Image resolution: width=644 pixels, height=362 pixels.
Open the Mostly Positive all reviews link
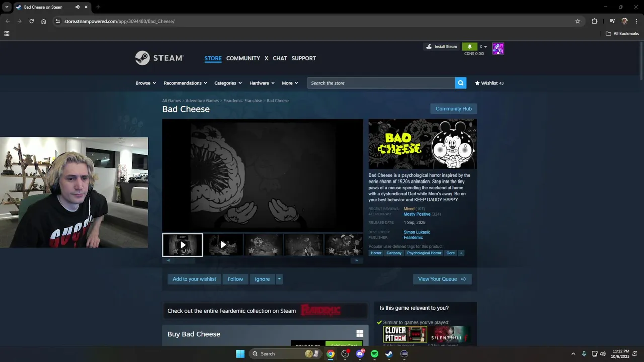click(417, 214)
